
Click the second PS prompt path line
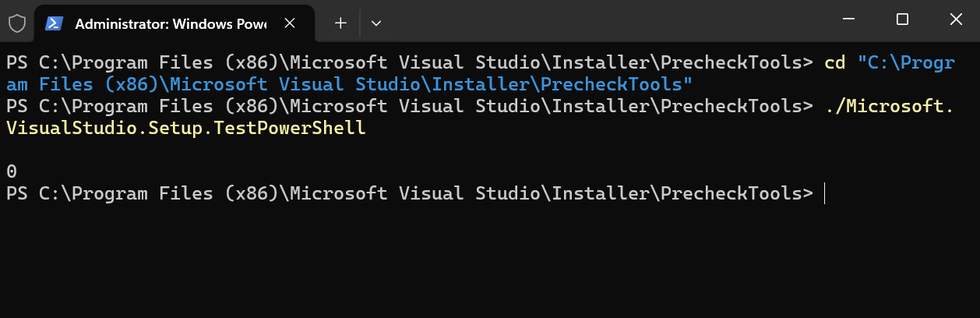(x=409, y=106)
